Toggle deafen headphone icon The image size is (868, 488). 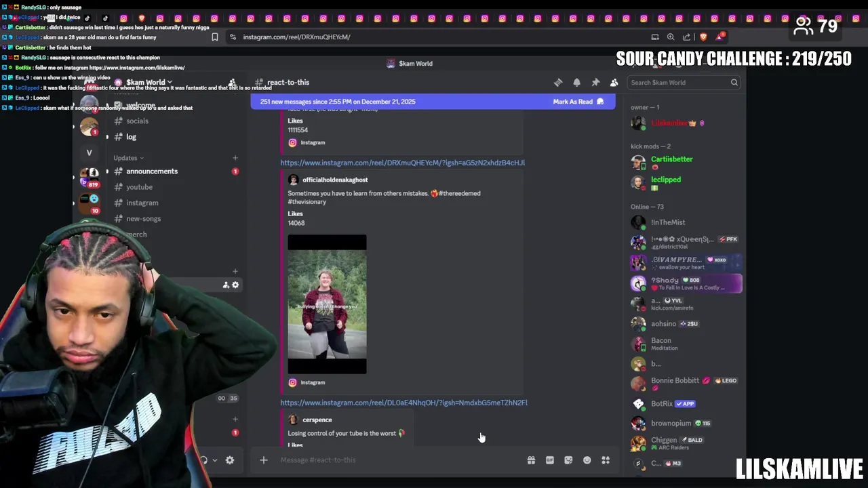click(x=203, y=460)
